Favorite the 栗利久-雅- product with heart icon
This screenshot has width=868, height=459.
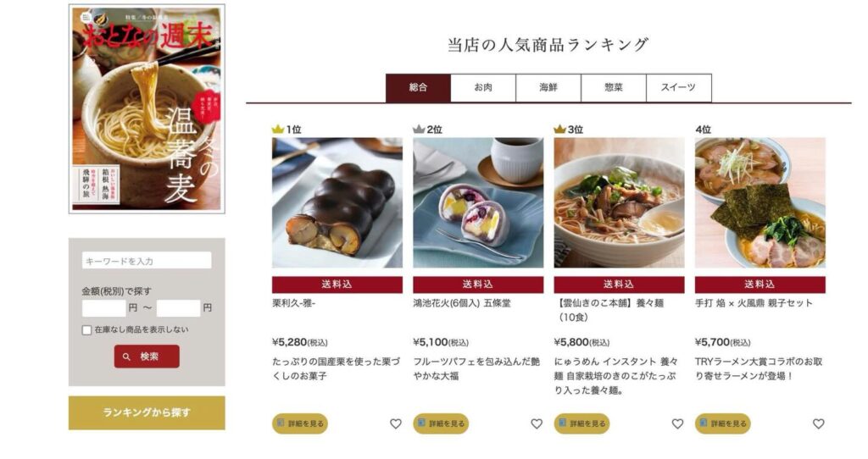pyautogui.click(x=395, y=424)
